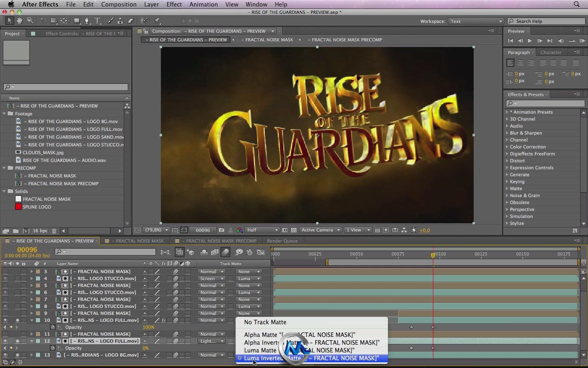Click the Apple menu icon
The height and width of the screenshot is (368, 588).
[11, 4]
